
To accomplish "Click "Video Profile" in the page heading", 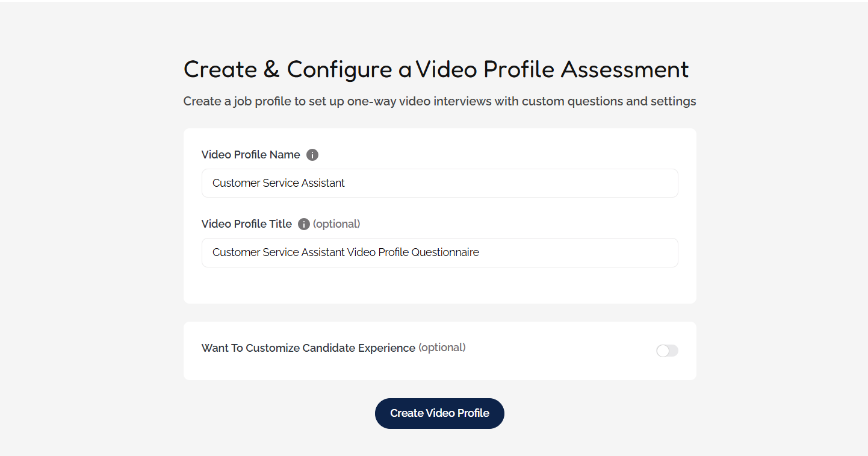I will [485, 70].
